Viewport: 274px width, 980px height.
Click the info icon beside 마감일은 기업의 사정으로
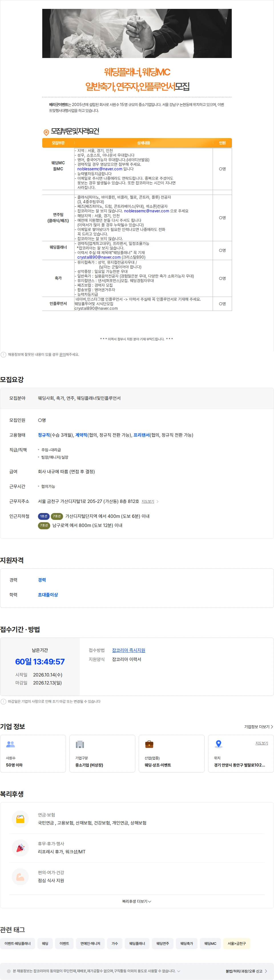coord(3,701)
